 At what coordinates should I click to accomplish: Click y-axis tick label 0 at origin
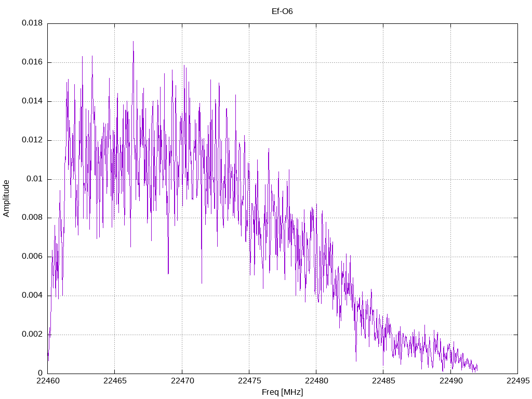[x=41, y=373]
